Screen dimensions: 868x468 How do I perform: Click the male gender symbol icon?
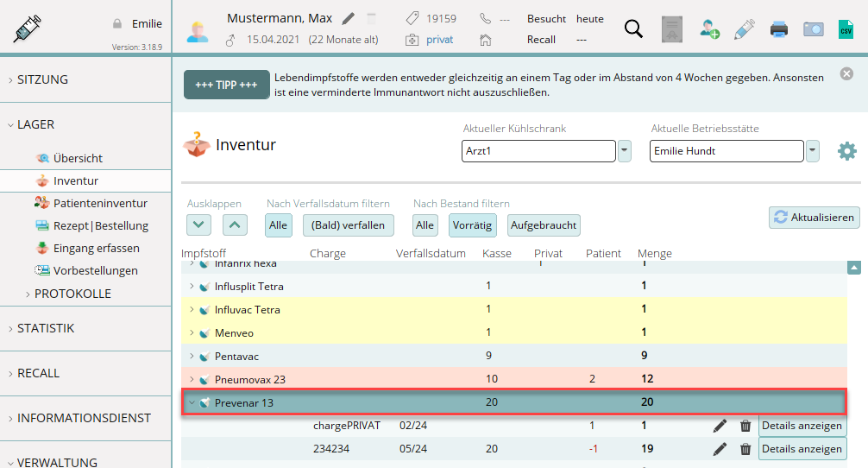(231, 40)
